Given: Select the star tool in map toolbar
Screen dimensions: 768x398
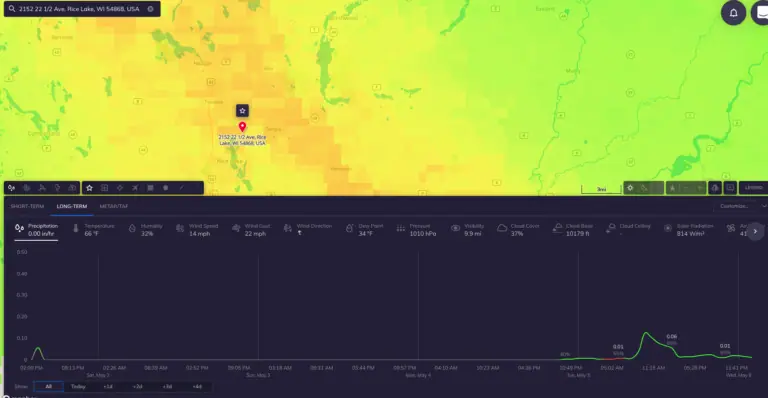Looking at the screenshot, I should coord(89,187).
